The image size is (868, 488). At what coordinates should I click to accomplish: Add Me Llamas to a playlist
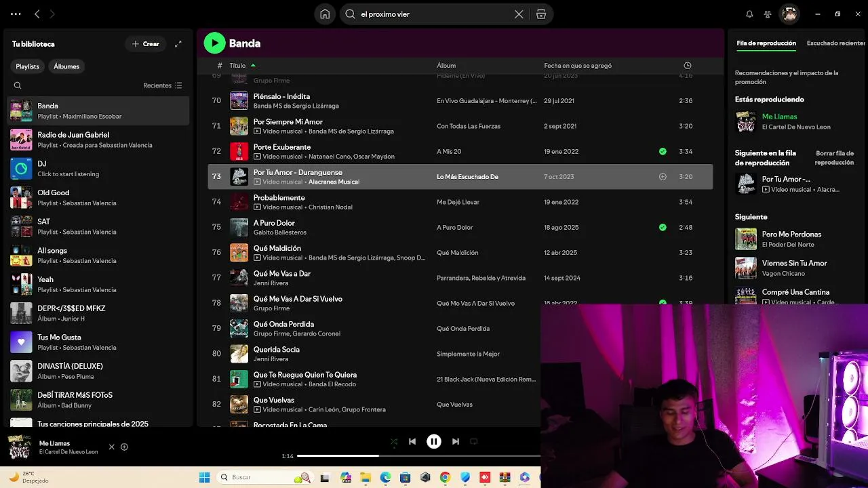pos(124,447)
